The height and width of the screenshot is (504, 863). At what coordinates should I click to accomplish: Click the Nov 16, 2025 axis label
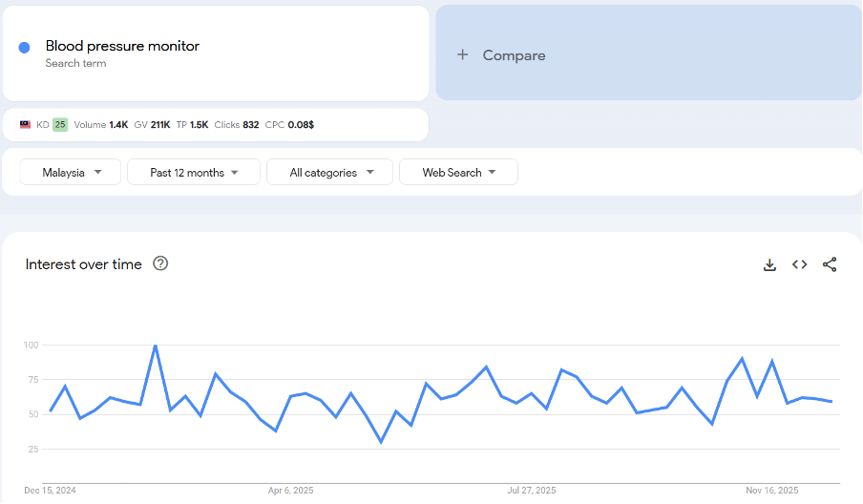tap(772, 491)
